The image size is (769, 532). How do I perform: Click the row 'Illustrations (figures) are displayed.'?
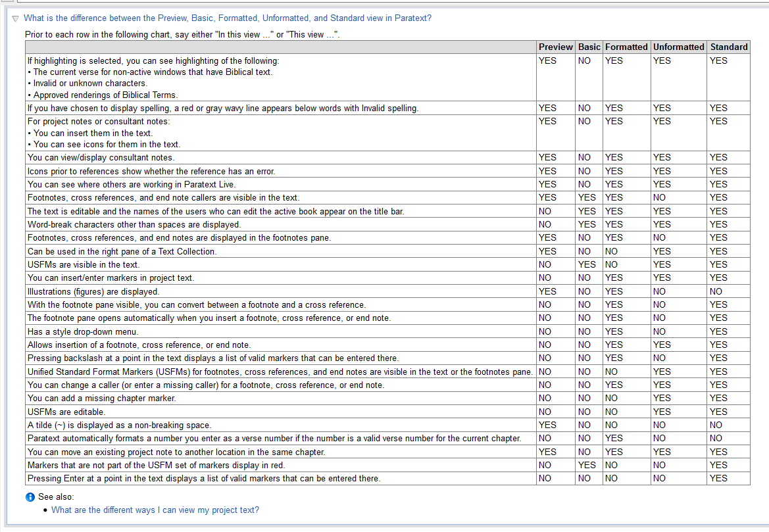coord(387,291)
